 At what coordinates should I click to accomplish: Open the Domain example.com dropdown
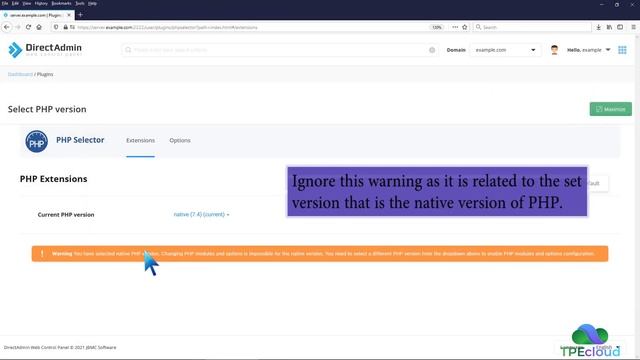[505, 50]
